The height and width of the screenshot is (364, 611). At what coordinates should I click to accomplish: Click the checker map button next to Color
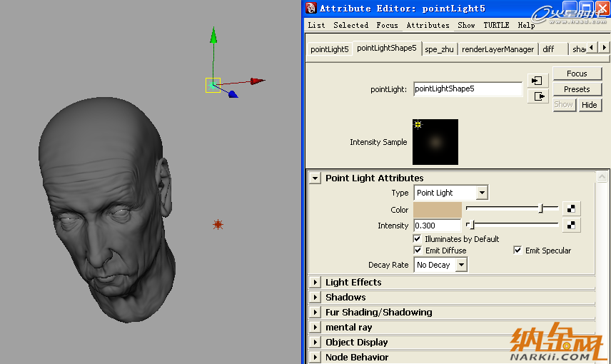click(x=571, y=209)
